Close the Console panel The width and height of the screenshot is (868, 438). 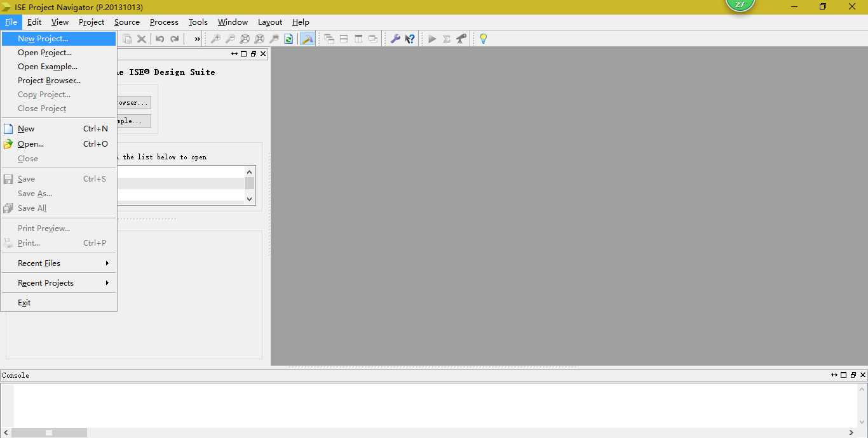coord(863,375)
